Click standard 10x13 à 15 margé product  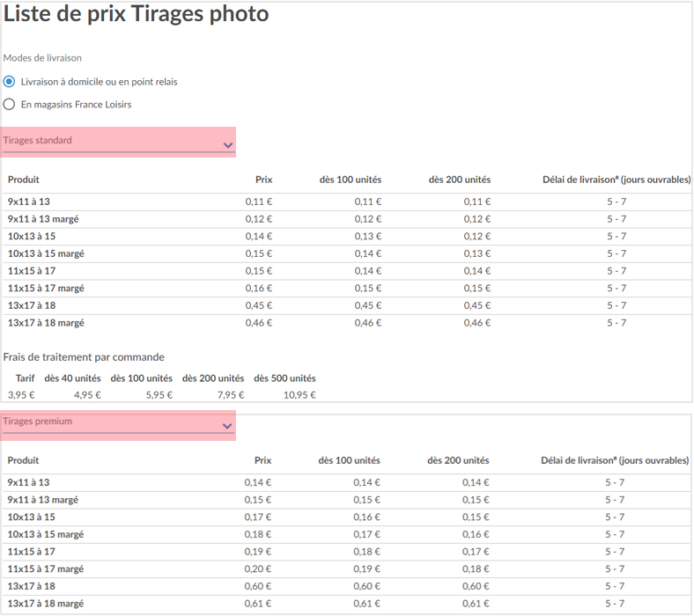[46, 253]
